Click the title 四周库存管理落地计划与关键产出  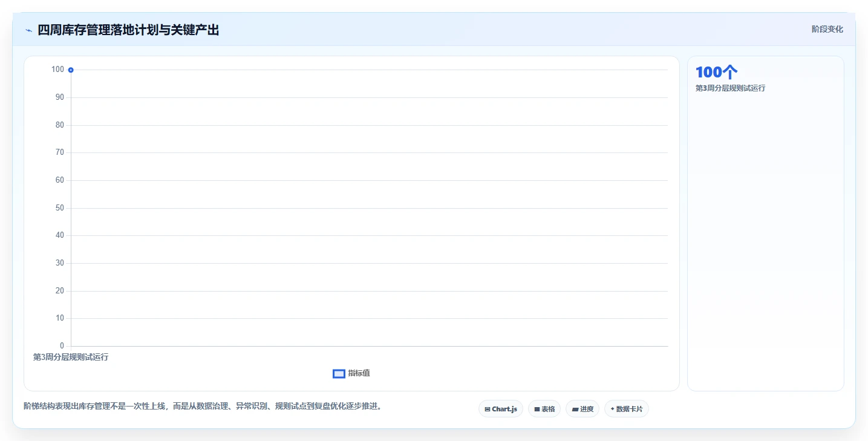pos(128,30)
